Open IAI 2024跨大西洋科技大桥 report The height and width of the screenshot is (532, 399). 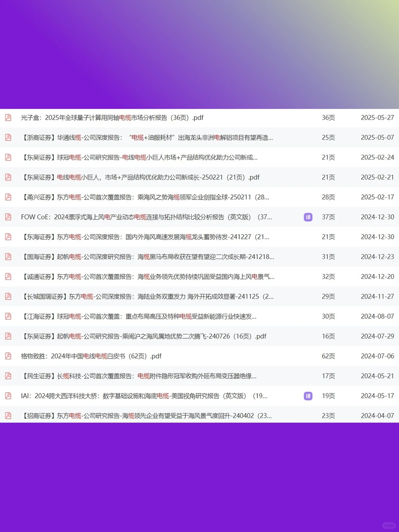point(144,396)
